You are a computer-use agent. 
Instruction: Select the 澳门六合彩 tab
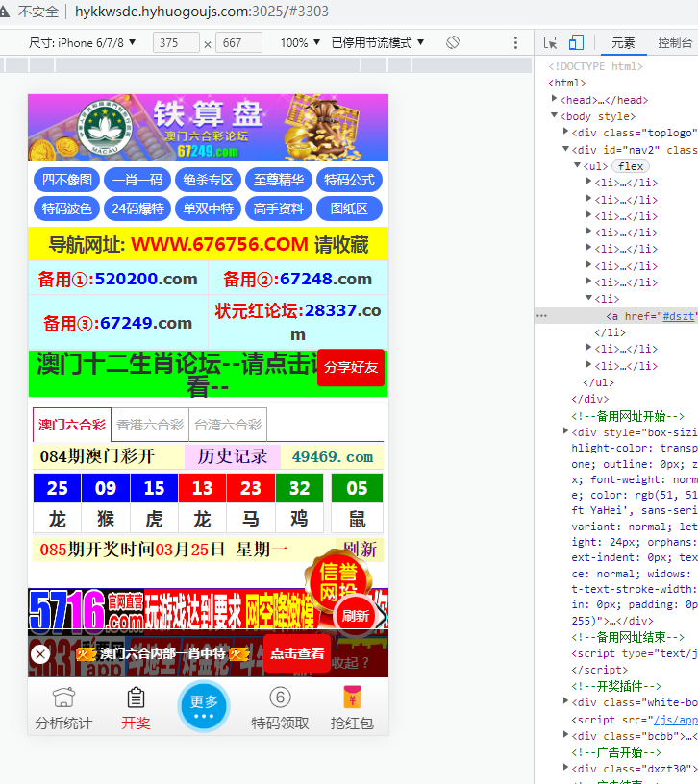72,425
